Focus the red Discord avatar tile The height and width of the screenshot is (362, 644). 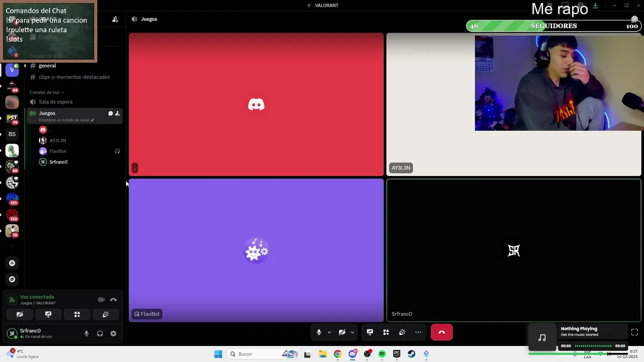pos(256,105)
